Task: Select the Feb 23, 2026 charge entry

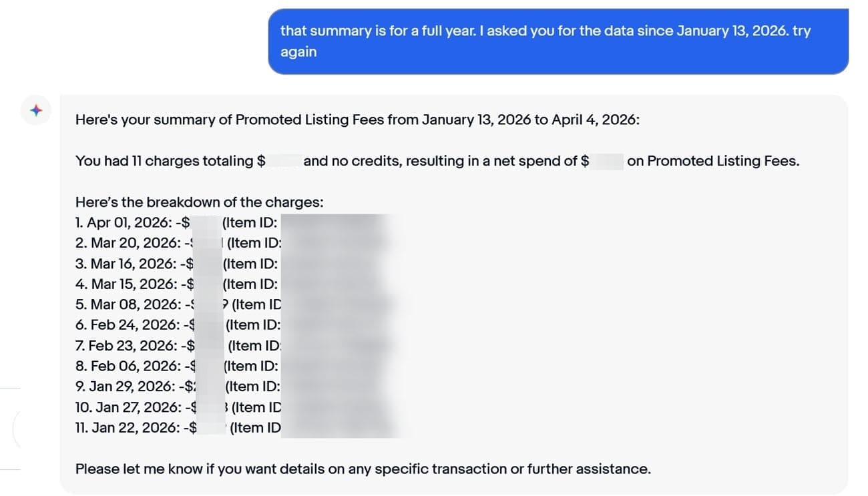Action: click(x=135, y=346)
